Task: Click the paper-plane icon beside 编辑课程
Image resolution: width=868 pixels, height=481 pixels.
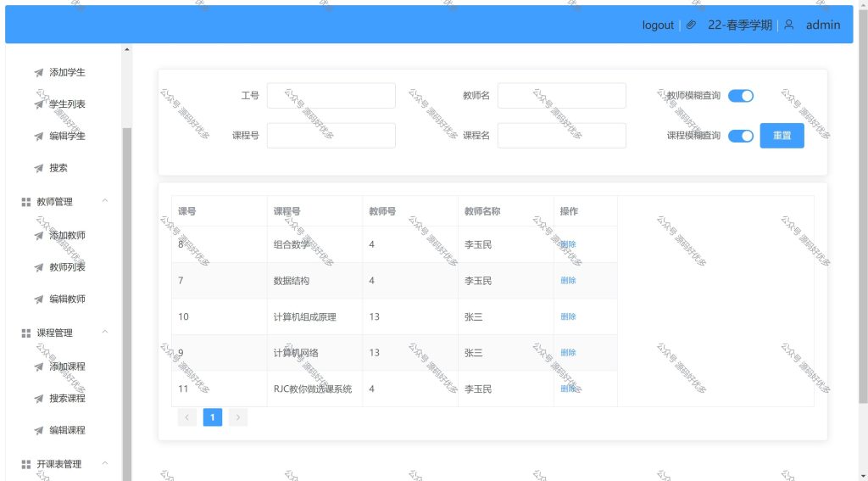Action: pyautogui.click(x=39, y=431)
